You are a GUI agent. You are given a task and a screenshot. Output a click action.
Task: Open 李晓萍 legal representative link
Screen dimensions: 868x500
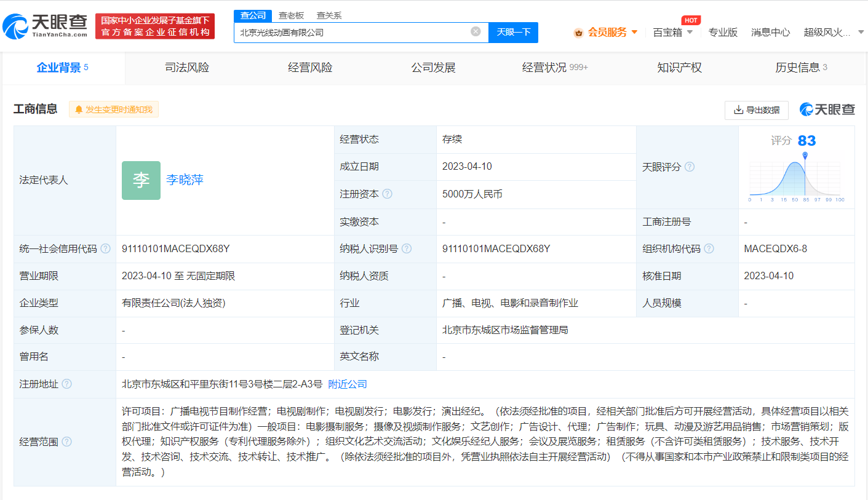pyautogui.click(x=185, y=180)
